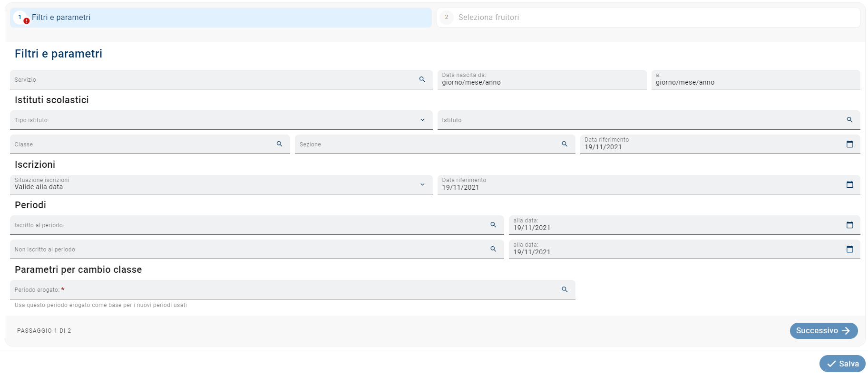The width and height of the screenshot is (868, 375).
Task: Click the search icon in Istituto field
Action: click(849, 120)
